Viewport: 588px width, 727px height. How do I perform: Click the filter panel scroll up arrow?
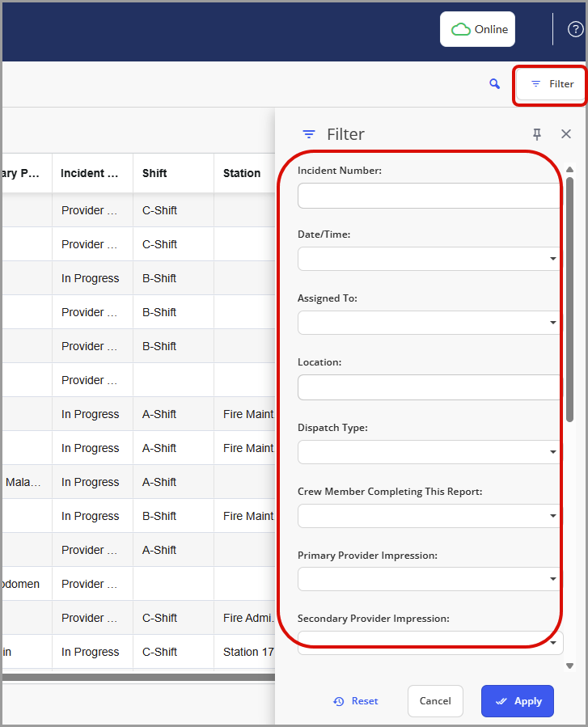(570, 170)
